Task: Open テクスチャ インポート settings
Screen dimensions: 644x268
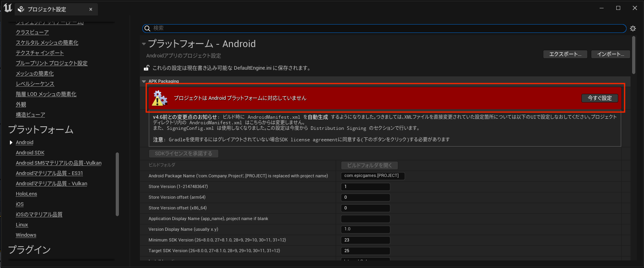Action: [x=40, y=53]
